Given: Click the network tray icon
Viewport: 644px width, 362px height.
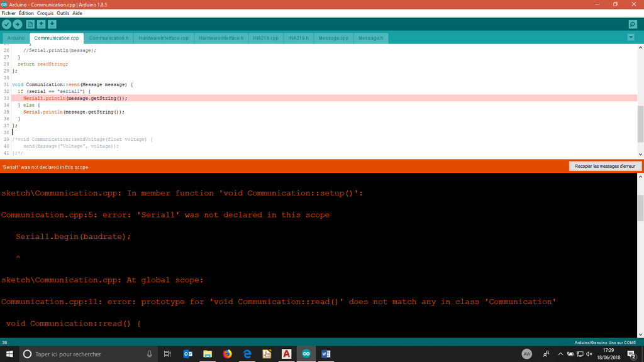Looking at the screenshot, I should pyautogui.click(x=579, y=354).
